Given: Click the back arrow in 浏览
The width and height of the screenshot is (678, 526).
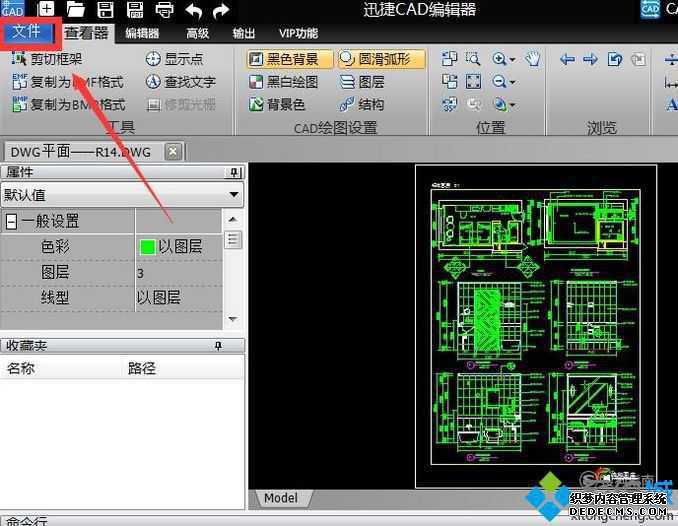Looking at the screenshot, I should click(x=567, y=59).
